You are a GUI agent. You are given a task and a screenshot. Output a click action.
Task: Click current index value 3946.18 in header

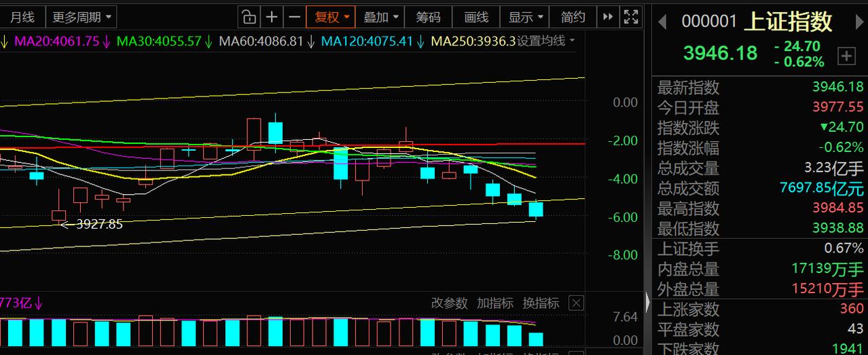click(720, 53)
